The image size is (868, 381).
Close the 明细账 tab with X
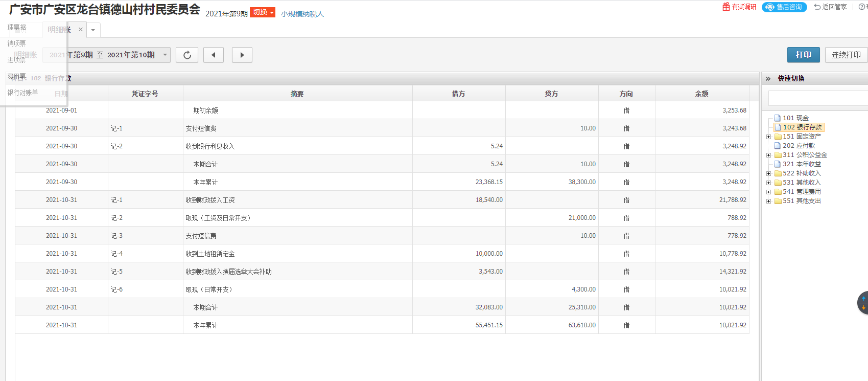pos(81,30)
